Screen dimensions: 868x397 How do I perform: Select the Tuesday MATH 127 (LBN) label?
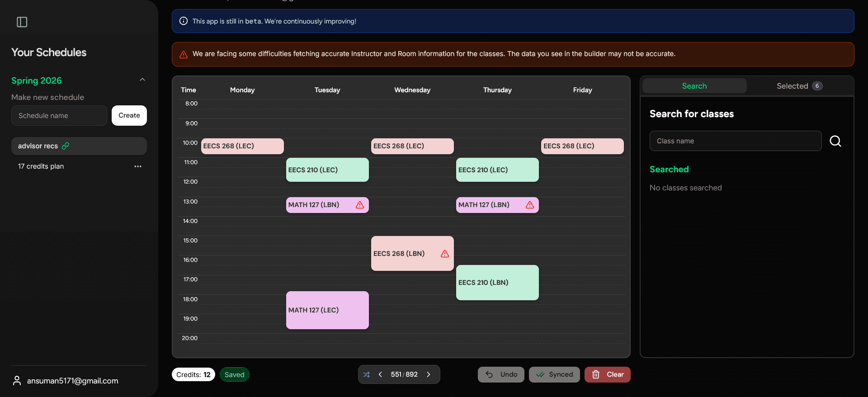tap(314, 205)
